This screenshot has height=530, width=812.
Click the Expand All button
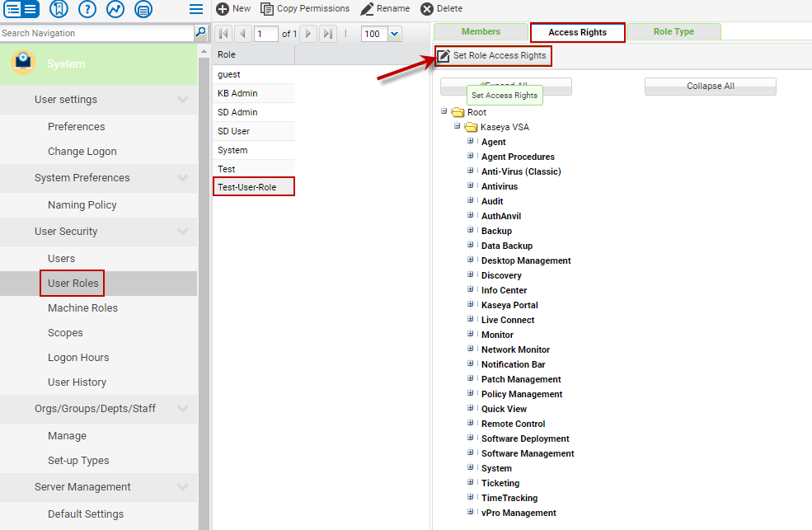tap(506, 87)
